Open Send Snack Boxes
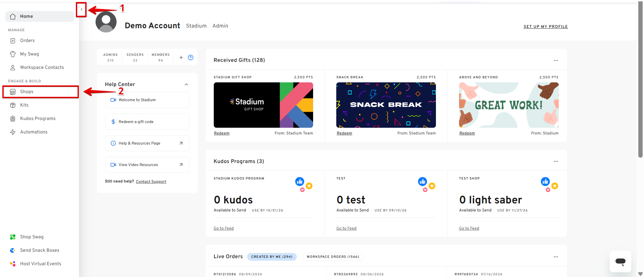Image resolution: width=644 pixels, height=277 pixels. coord(40,250)
